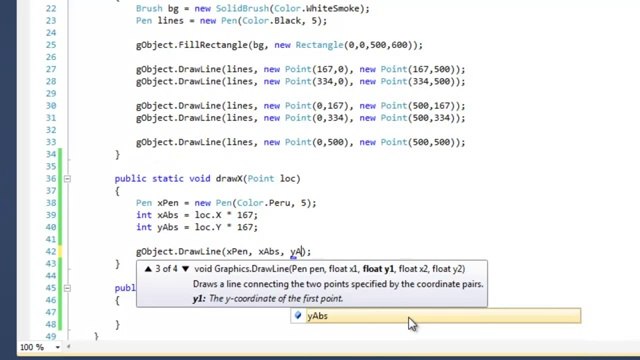
Task: Show previous DrawLine overload with up arrow
Action: [148, 269]
